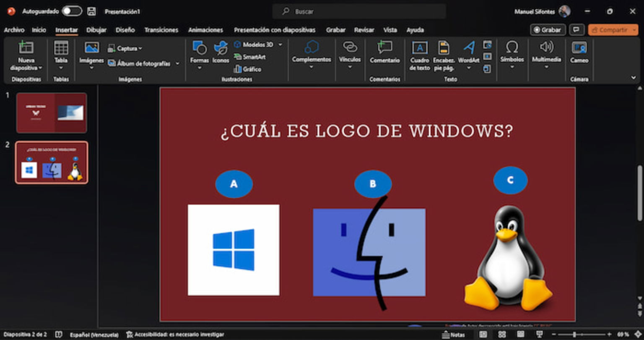
Task: Select the Windows logo image
Action: [234, 250]
